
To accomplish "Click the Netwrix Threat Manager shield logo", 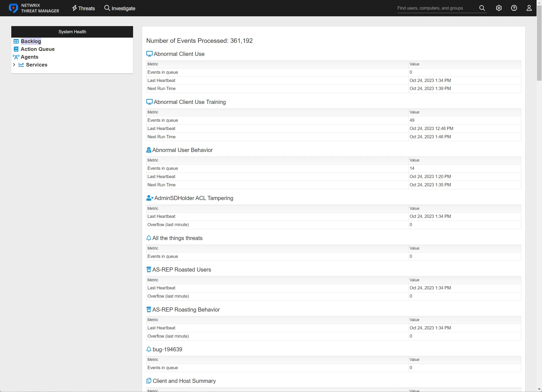I will [x=13, y=8].
